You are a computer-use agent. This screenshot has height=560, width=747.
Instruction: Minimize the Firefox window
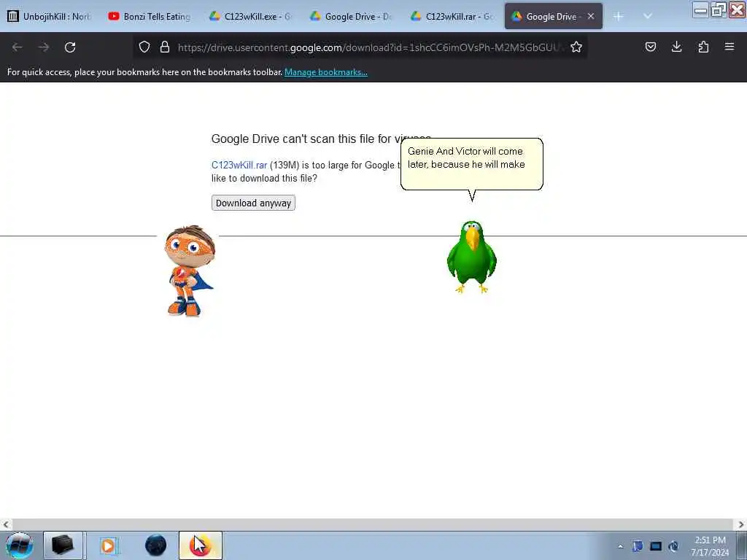click(700, 10)
